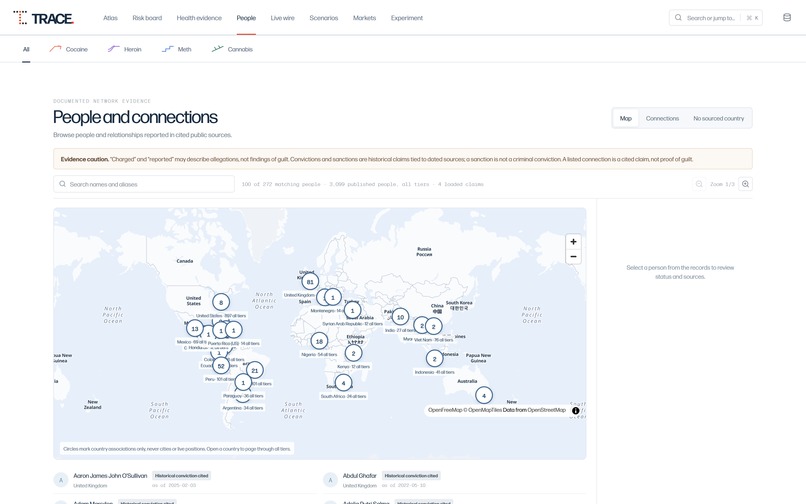806x504 pixels.
Task: Open the Health evidence nav item
Action: click(x=199, y=18)
